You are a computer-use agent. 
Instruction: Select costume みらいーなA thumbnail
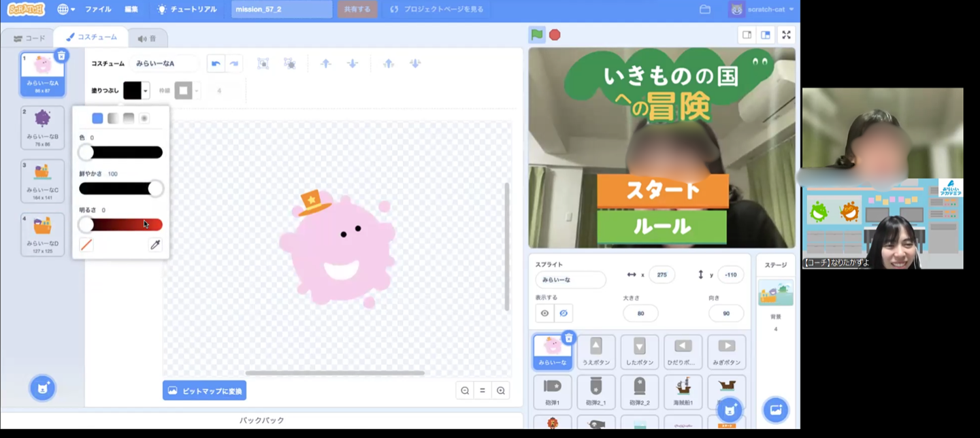pyautogui.click(x=42, y=74)
